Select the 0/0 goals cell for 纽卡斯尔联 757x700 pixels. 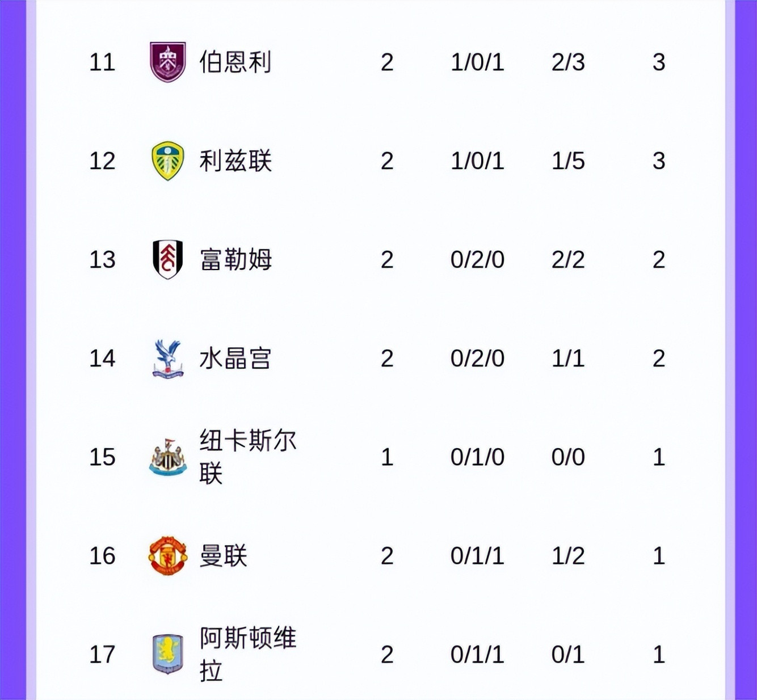[568, 457]
